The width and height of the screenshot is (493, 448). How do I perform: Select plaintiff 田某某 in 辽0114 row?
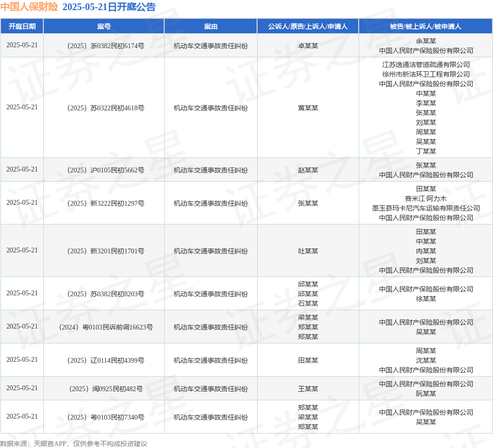pos(308,360)
